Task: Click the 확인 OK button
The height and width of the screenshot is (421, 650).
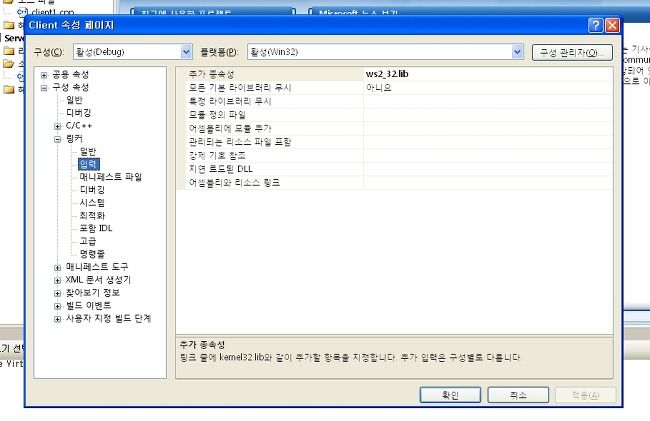Action: [x=451, y=395]
